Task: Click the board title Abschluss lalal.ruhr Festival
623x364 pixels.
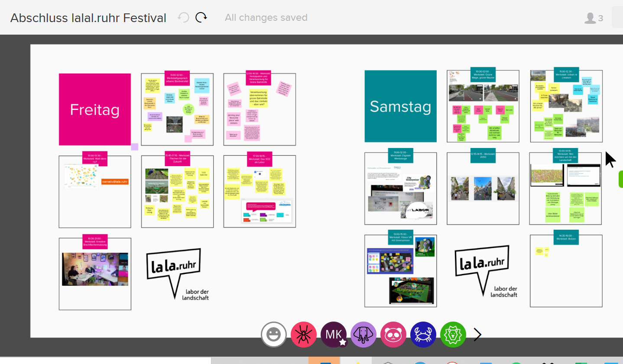Action: click(88, 18)
